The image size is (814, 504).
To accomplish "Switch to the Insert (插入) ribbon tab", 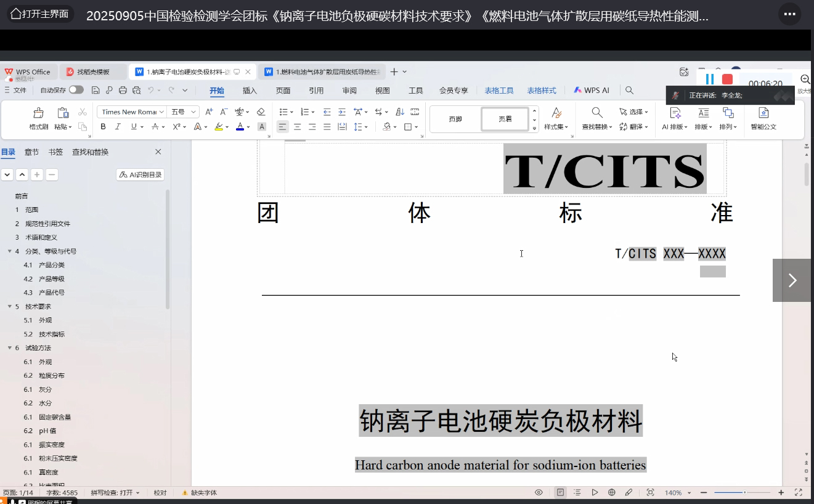I will [250, 91].
